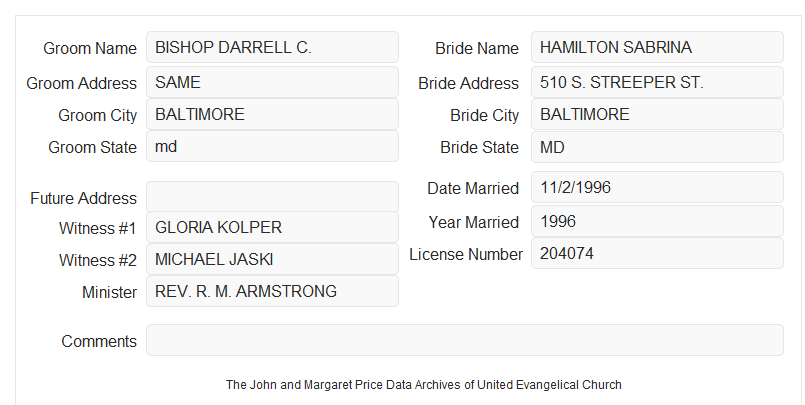Click the License Number label
The width and height of the screenshot is (805, 405).
pos(466,255)
